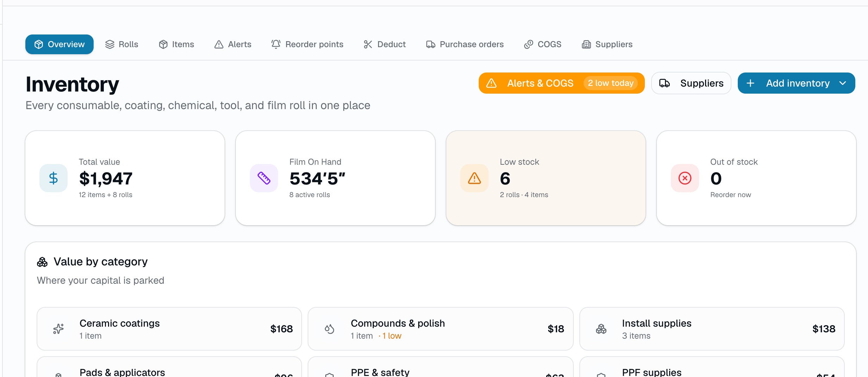Click the box icon on Overview tab
The width and height of the screenshot is (868, 377).
click(x=39, y=44)
